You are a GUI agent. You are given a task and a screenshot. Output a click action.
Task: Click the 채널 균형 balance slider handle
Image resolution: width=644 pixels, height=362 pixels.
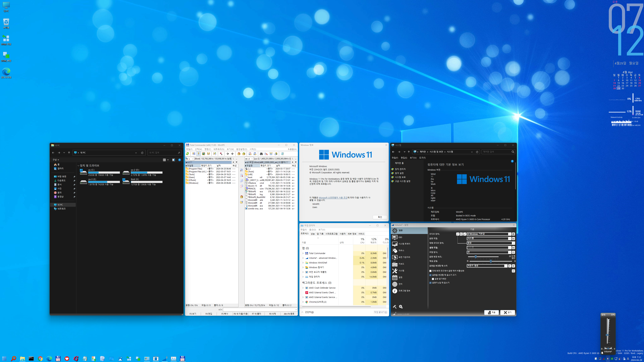click(491, 261)
